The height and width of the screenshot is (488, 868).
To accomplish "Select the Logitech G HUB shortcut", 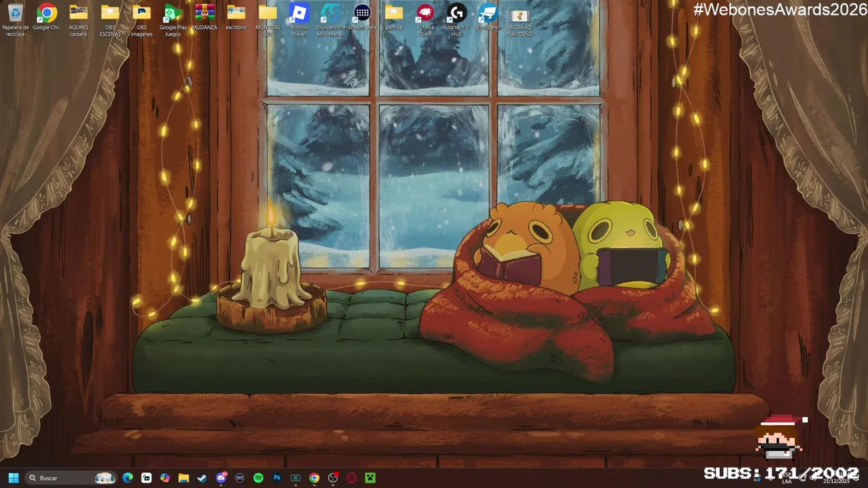I will click(456, 20).
